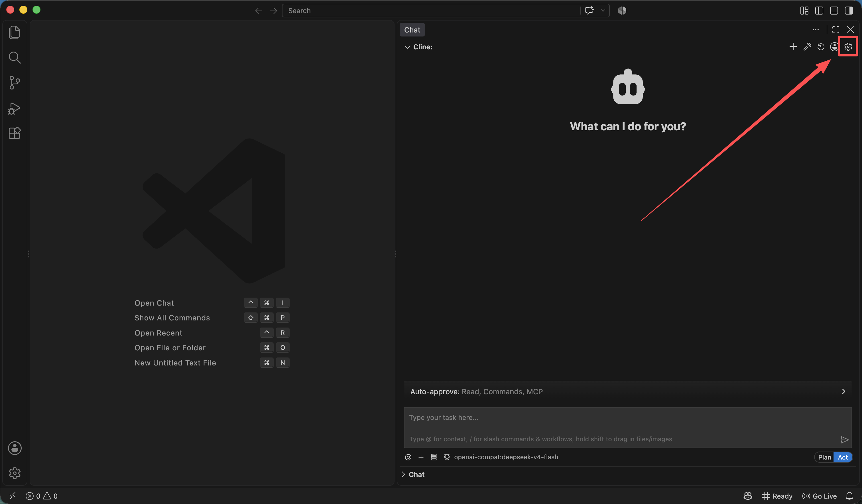862x504 pixels.
Task: Start Go Live server from status bar
Action: coord(819,496)
